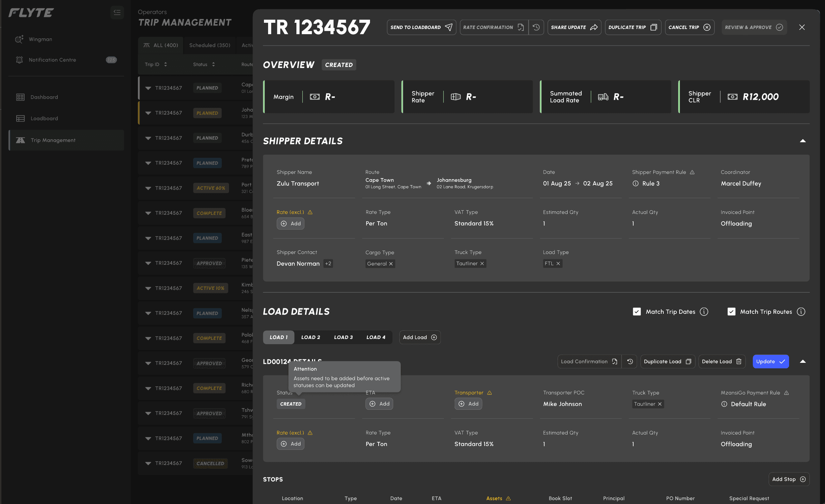
Task: Toggle the Trip ID sort arrows
Action: click(x=165, y=64)
